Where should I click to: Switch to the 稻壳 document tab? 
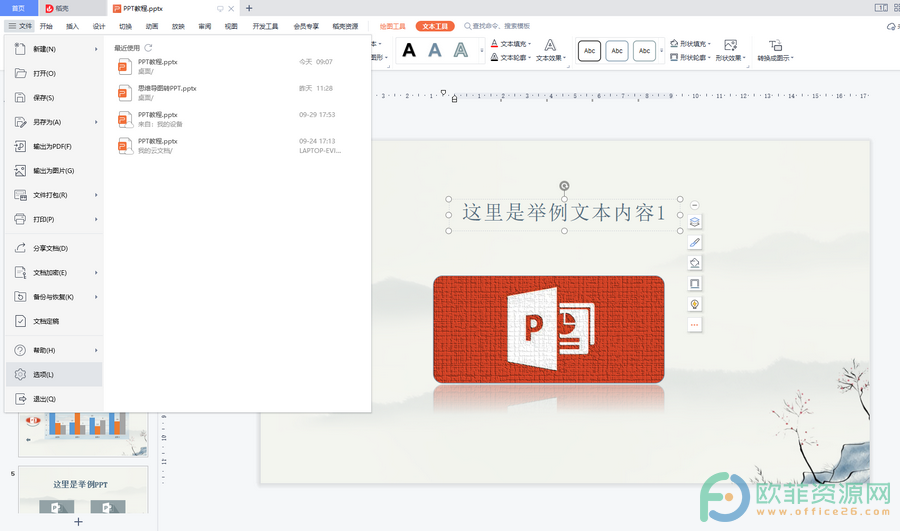72,8
